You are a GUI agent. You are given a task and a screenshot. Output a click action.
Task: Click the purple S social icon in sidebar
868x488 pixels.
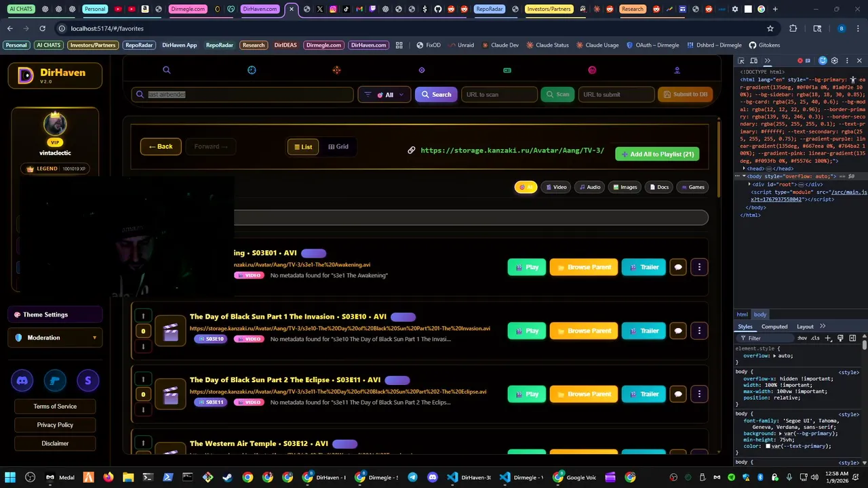[x=87, y=381]
